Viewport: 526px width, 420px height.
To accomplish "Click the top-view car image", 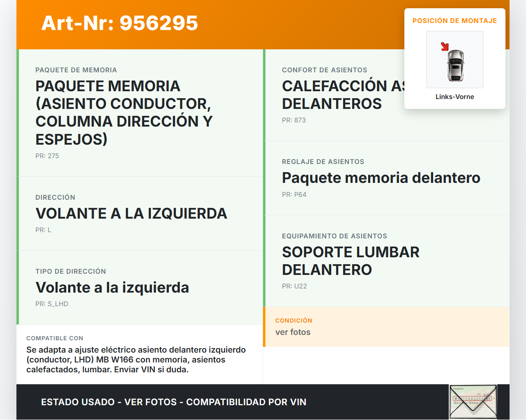I will pos(455,65).
